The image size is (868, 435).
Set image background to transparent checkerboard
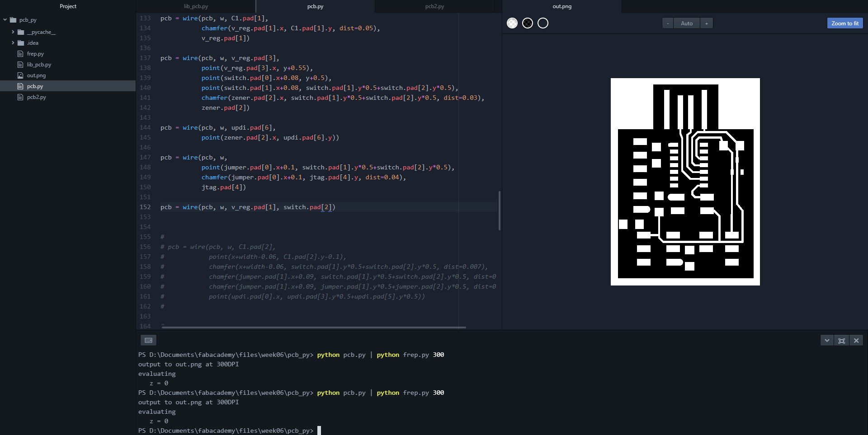coord(528,23)
